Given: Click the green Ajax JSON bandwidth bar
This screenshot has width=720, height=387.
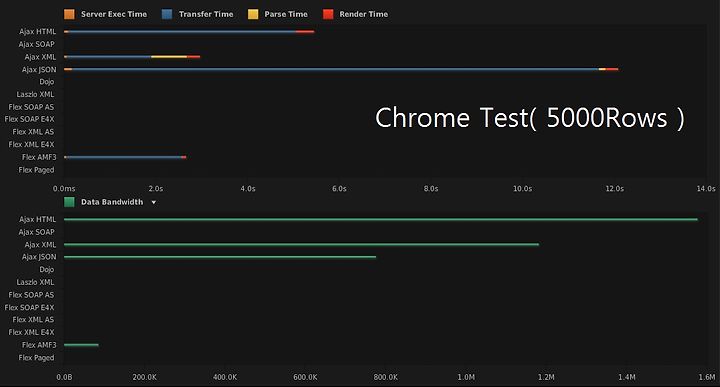Looking at the screenshot, I should click(x=220, y=257).
